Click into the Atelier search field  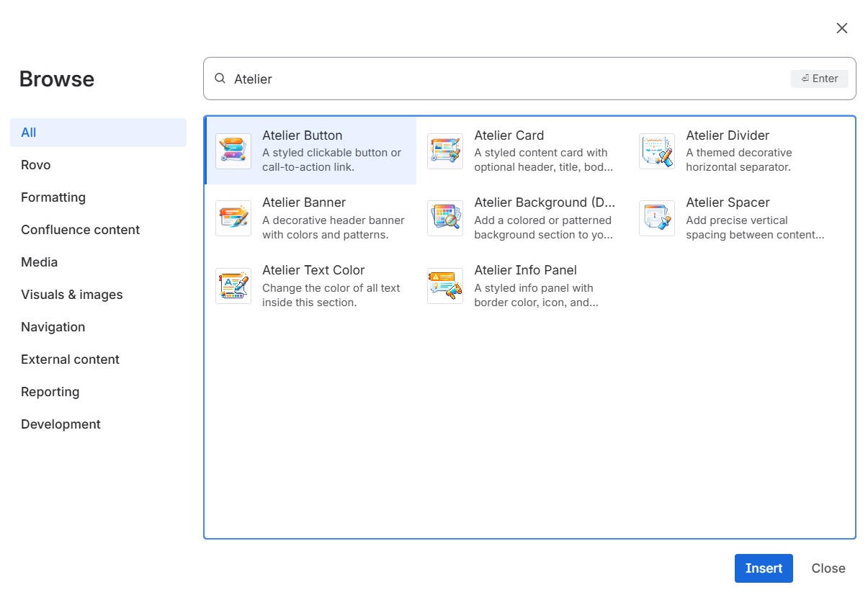click(504, 79)
